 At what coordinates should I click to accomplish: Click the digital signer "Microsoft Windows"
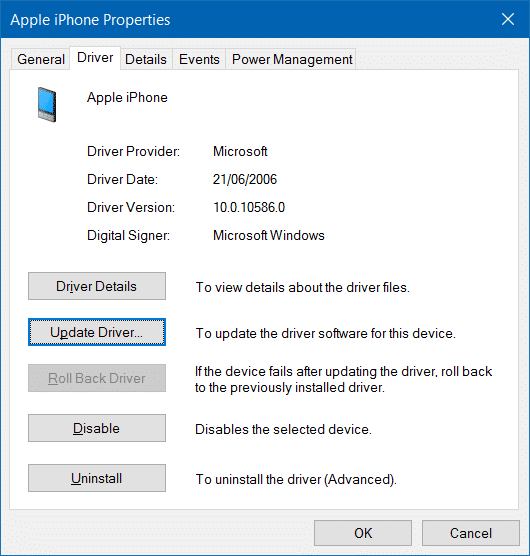269,235
